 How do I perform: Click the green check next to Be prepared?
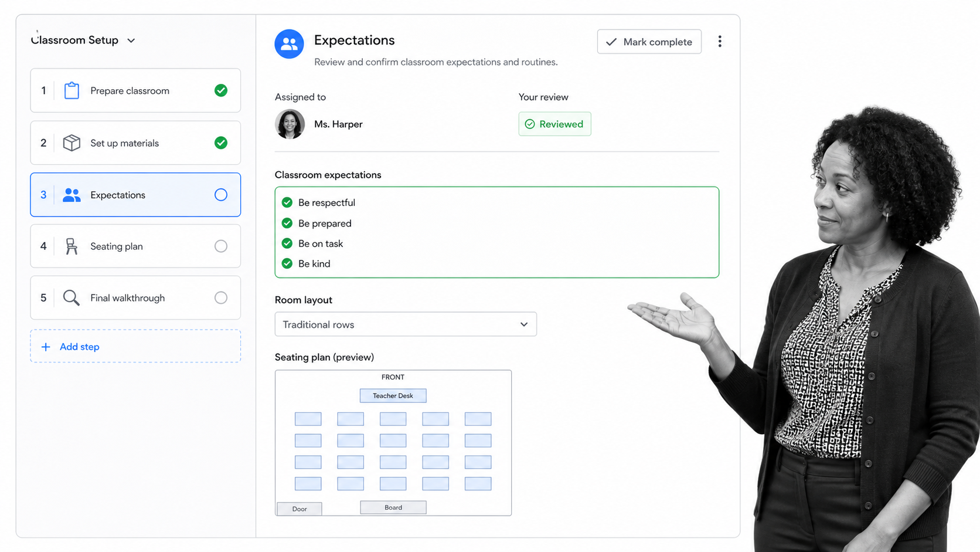pos(287,223)
